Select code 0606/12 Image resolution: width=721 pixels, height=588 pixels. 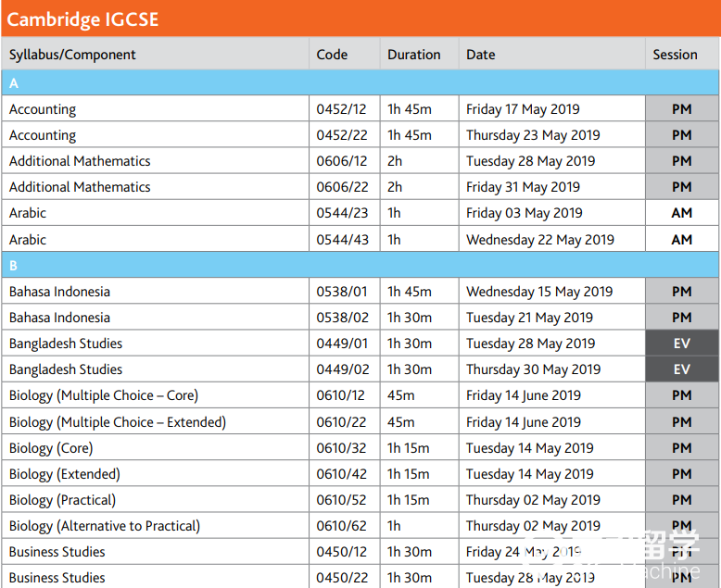[x=342, y=161]
